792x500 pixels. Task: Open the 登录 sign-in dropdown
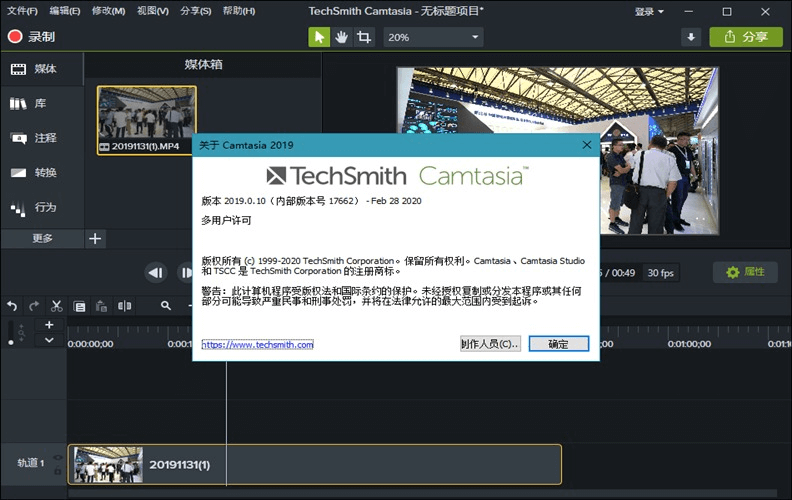point(649,11)
